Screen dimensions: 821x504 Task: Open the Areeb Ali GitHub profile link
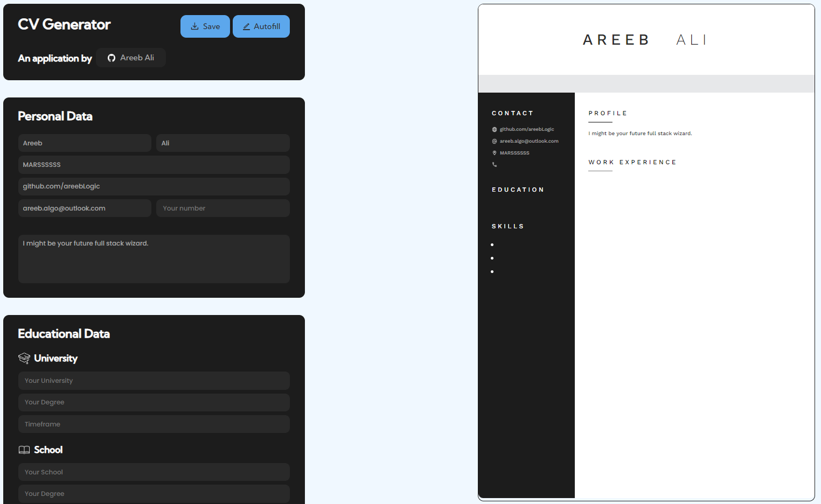tap(131, 58)
